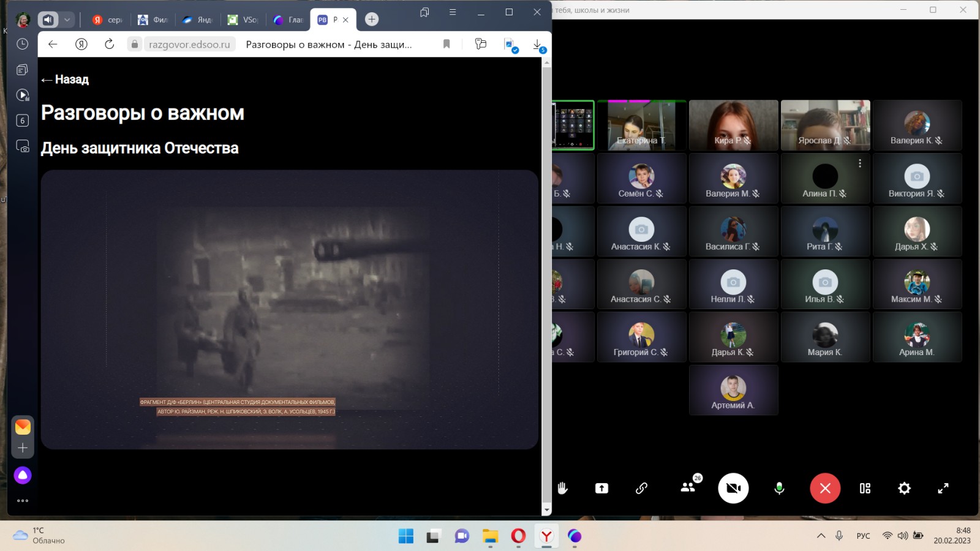Open File Explorer from the taskbar

(x=490, y=536)
